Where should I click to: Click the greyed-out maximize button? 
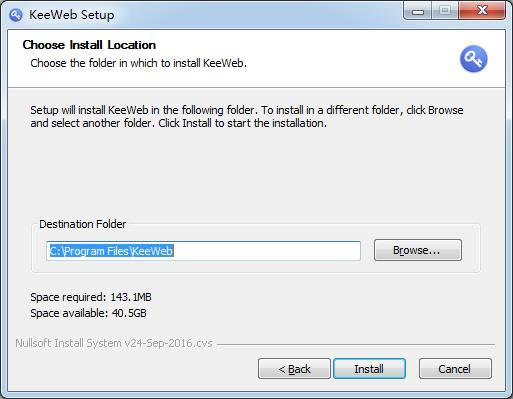pyautogui.click(x=445, y=11)
